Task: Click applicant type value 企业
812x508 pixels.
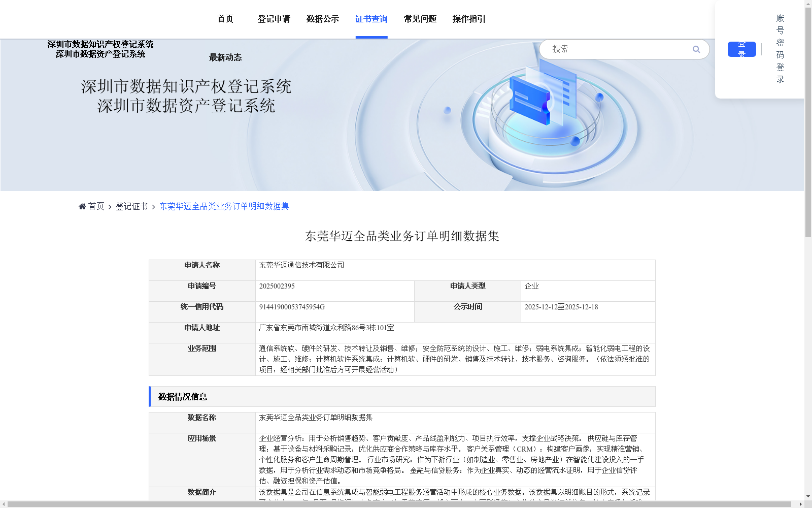Action: click(532, 286)
